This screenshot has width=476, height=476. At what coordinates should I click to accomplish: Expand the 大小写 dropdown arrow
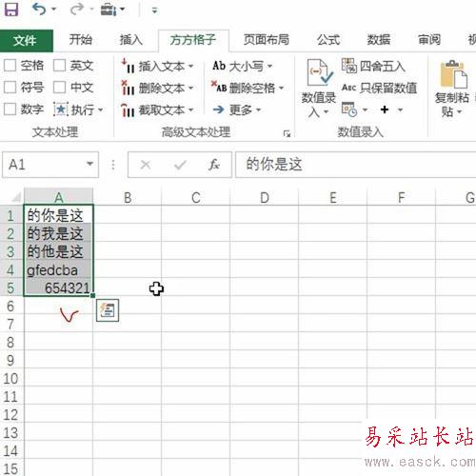[x=269, y=66]
